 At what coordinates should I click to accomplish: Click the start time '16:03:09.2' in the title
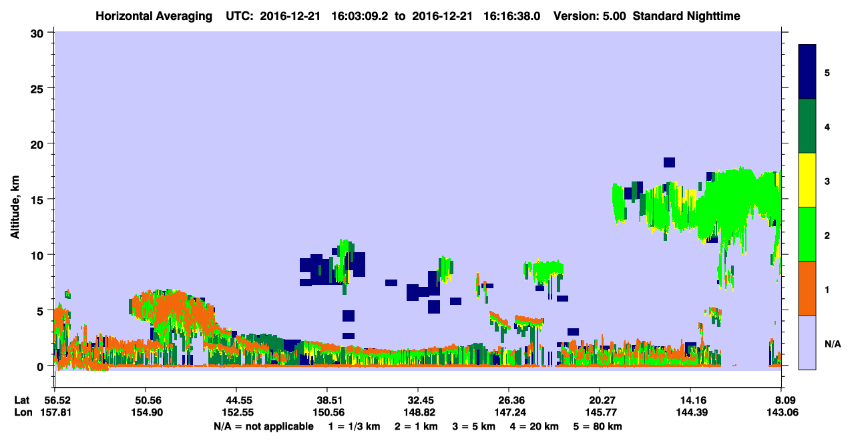pyautogui.click(x=361, y=15)
